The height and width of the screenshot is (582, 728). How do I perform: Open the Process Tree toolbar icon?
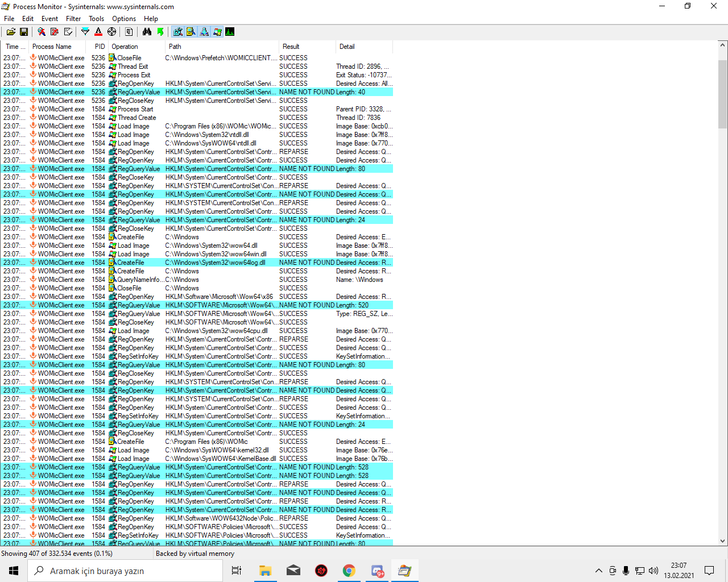(x=129, y=32)
